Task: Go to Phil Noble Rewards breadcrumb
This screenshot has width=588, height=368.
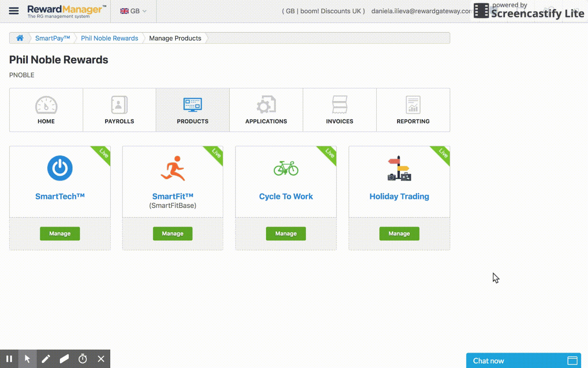Action: 110,38
